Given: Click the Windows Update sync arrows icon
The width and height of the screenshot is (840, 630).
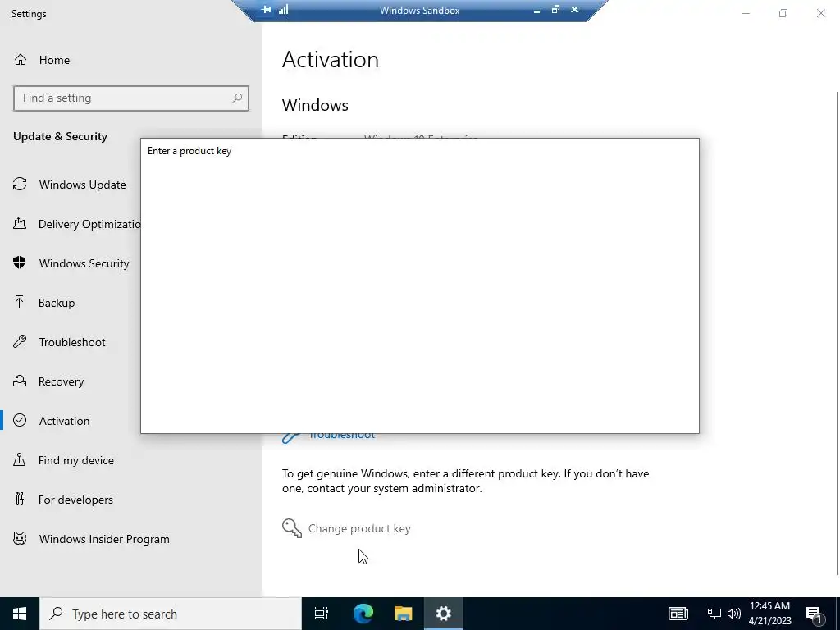Looking at the screenshot, I should [20, 185].
